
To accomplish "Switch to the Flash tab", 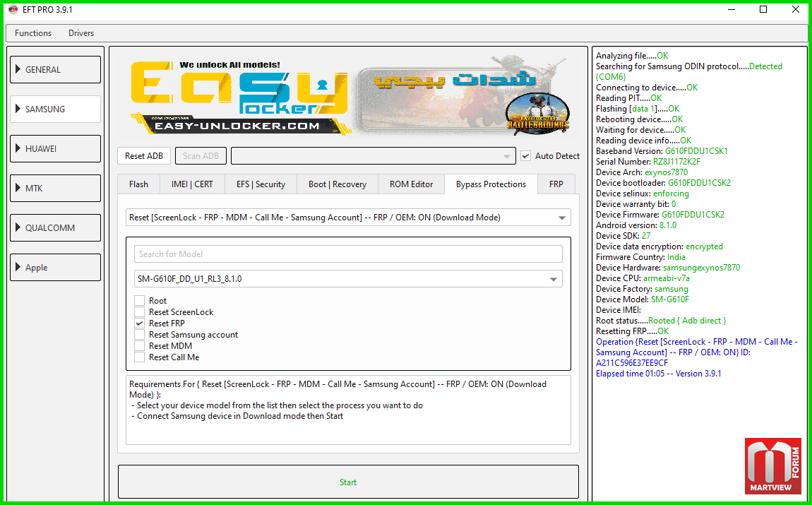I will click(x=138, y=184).
